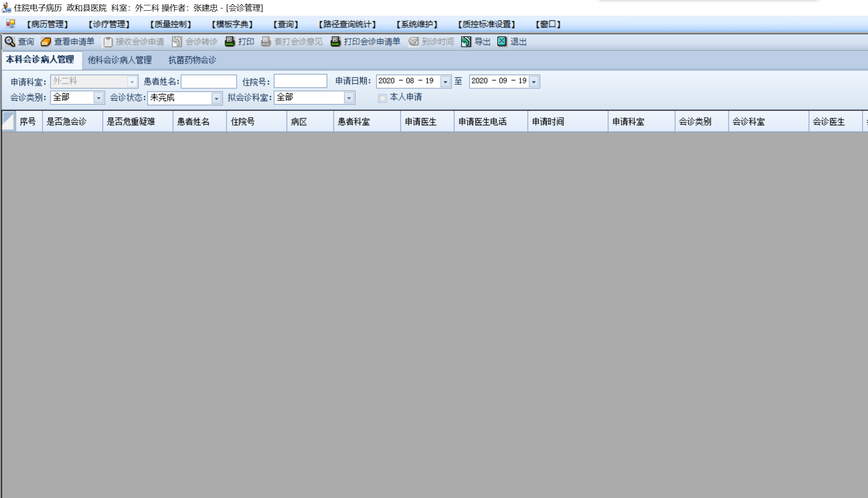This screenshot has width=868, height=498.
Task: Click the 申请时间 column header
Action: [x=548, y=121]
